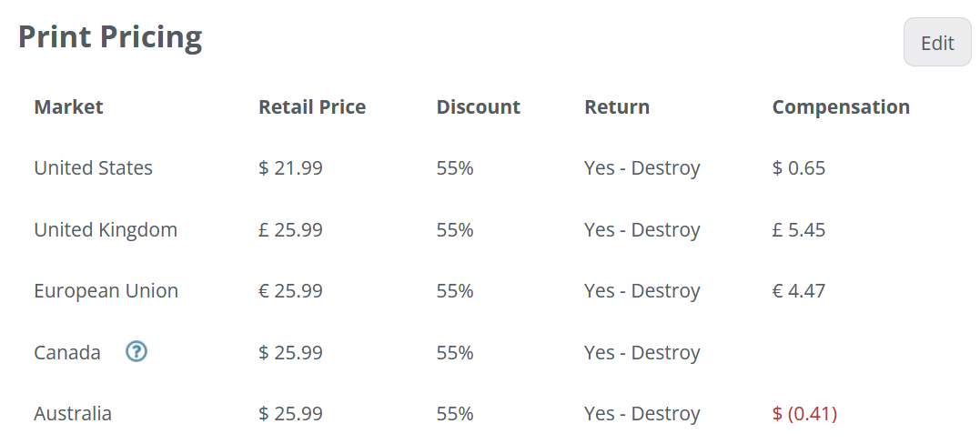Click the $ 0.65 compensation value
This screenshot has width=980, height=444.
799,168
